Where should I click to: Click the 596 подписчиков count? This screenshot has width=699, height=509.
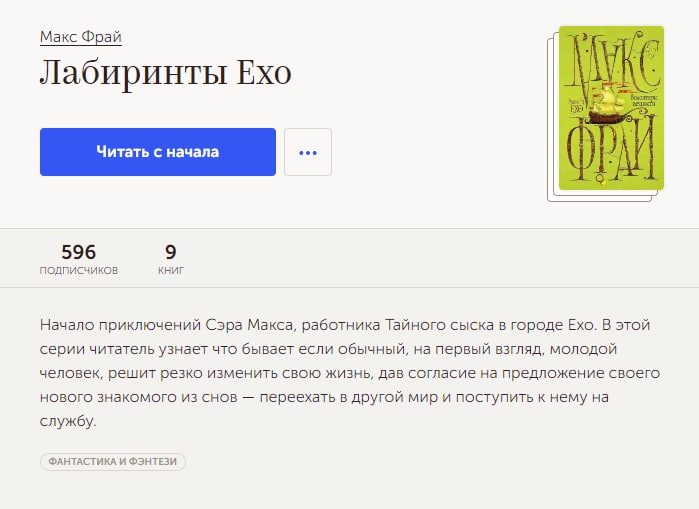coord(79,259)
